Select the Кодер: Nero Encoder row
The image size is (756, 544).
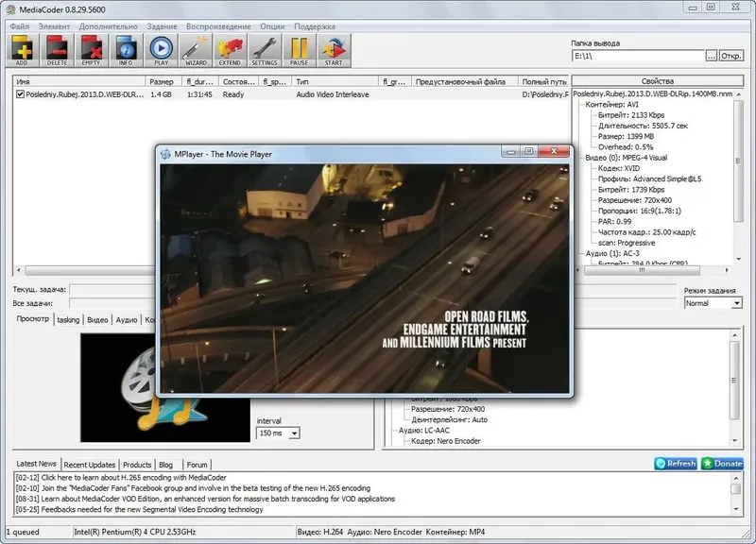click(x=445, y=441)
